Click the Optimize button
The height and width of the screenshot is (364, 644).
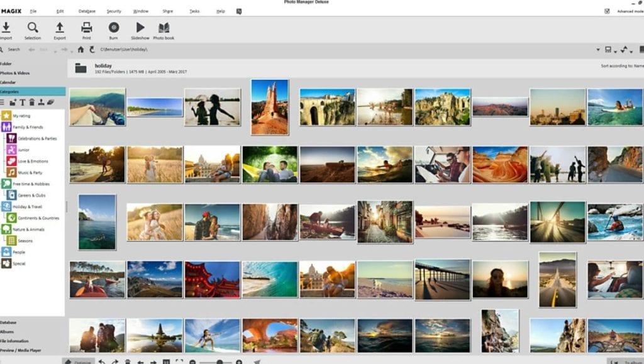[79, 361]
